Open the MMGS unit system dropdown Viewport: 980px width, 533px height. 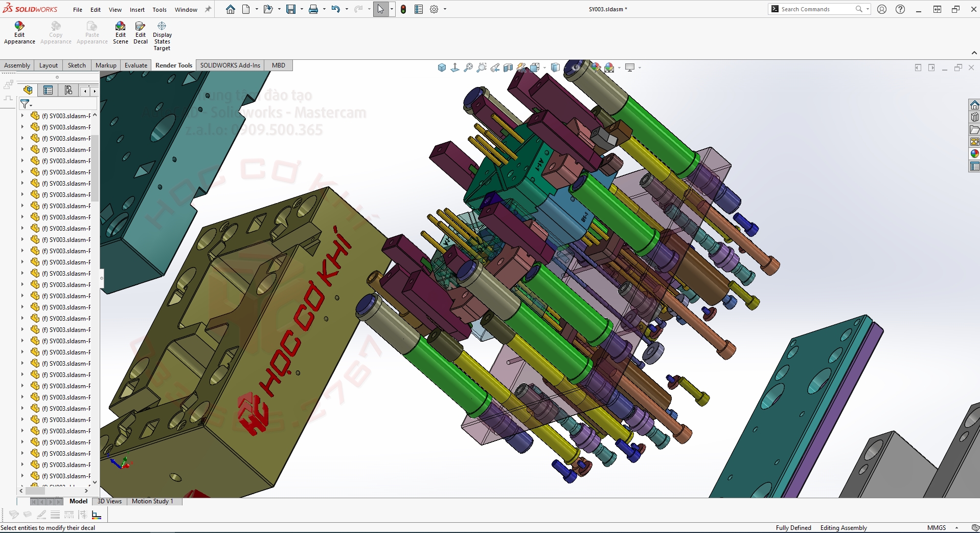coord(956,528)
